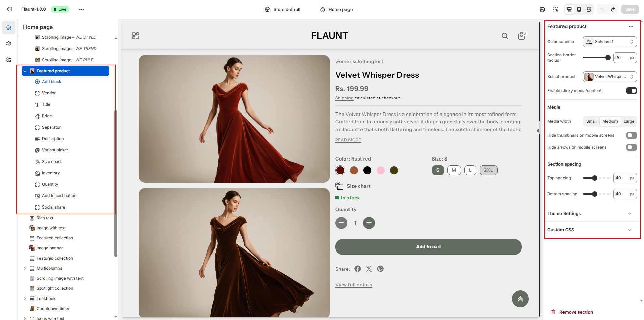
Task: Click the undo arrow icon
Action: point(602,9)
